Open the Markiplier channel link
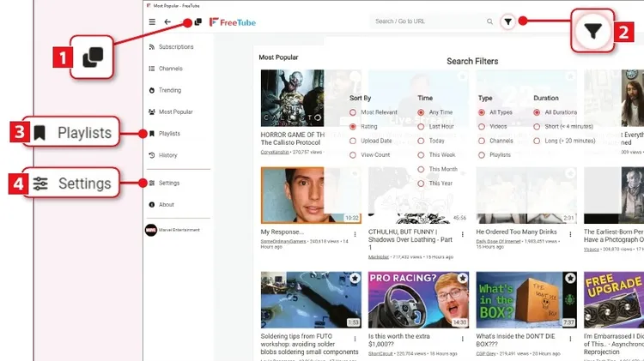This screenshot has height=361, width=644. coord(379,257)
